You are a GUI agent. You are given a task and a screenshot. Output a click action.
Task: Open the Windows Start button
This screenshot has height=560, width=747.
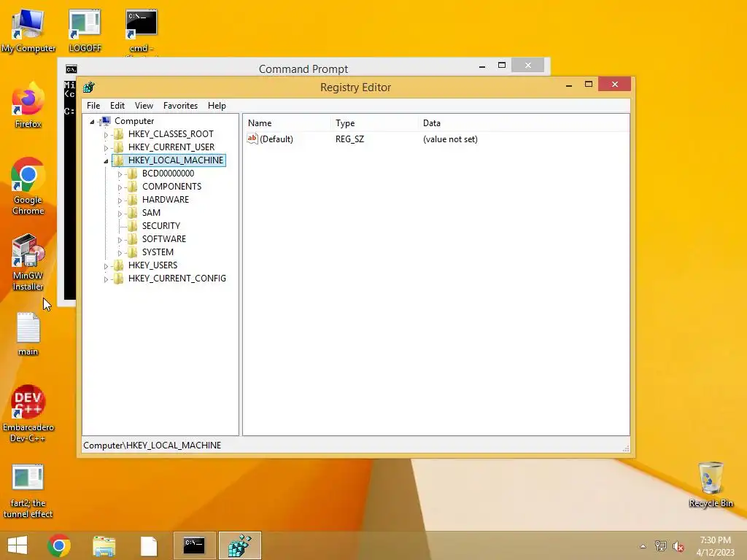(x=18, y=545)
